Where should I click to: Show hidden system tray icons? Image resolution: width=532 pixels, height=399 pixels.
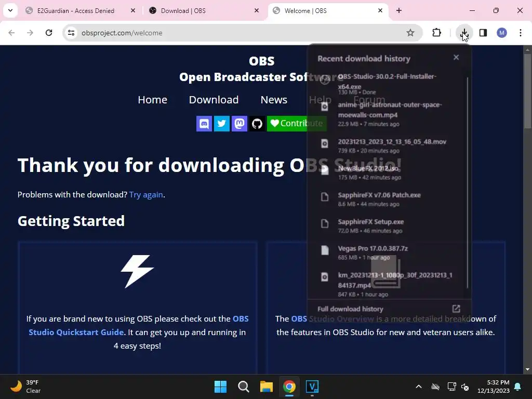click(x=419, y=387)
